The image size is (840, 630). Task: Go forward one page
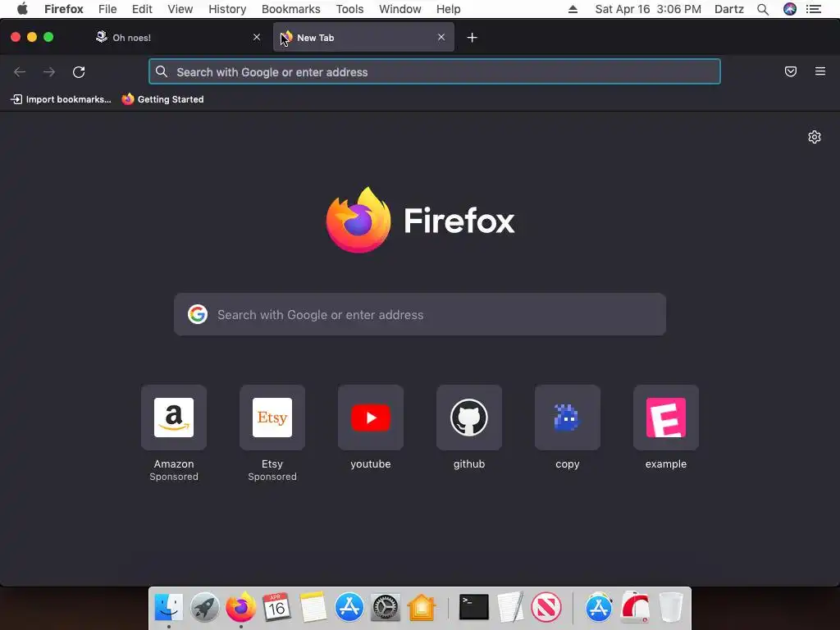click(x=49, y=72)
